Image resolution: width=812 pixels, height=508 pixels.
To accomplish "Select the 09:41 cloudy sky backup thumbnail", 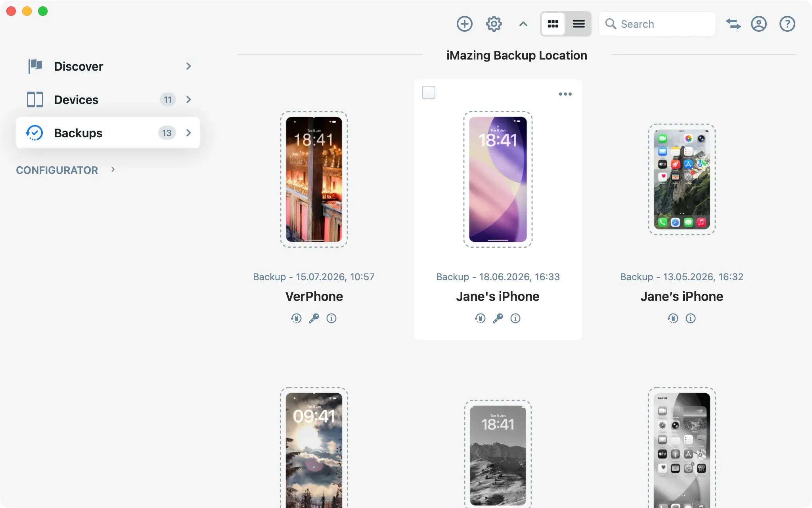I will (314, 448).
